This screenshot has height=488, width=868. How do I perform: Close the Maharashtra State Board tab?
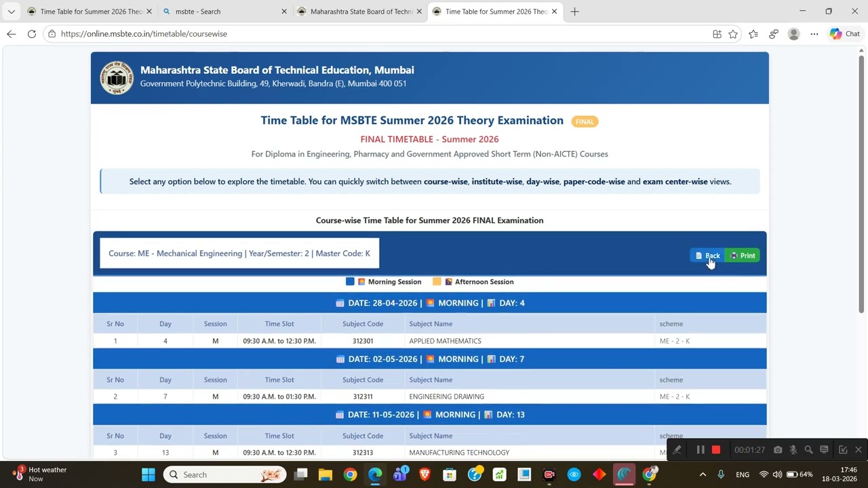(419, 12)
